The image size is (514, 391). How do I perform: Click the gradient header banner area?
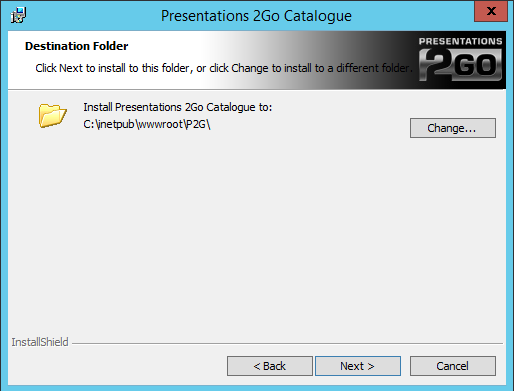click(x=257, y=60)
